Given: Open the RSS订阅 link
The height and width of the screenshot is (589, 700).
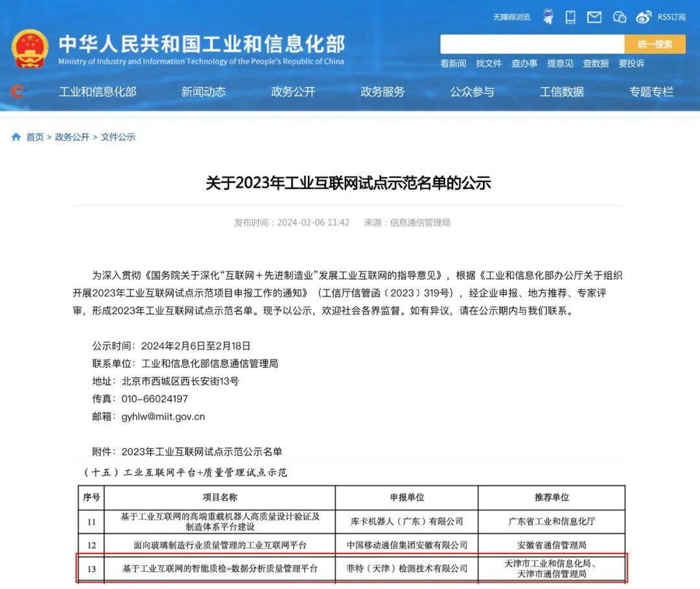Looking at the screenshot, I should coord(671,17).
